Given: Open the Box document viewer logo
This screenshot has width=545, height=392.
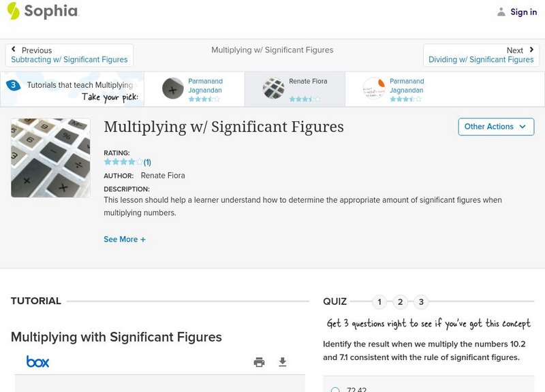Looking at the screenshot, I should point(37,361).
